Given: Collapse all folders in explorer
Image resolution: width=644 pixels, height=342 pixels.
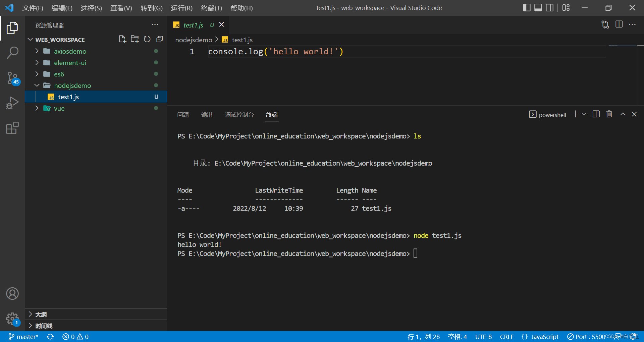Looking at the screenshot, I should [160, 39].
